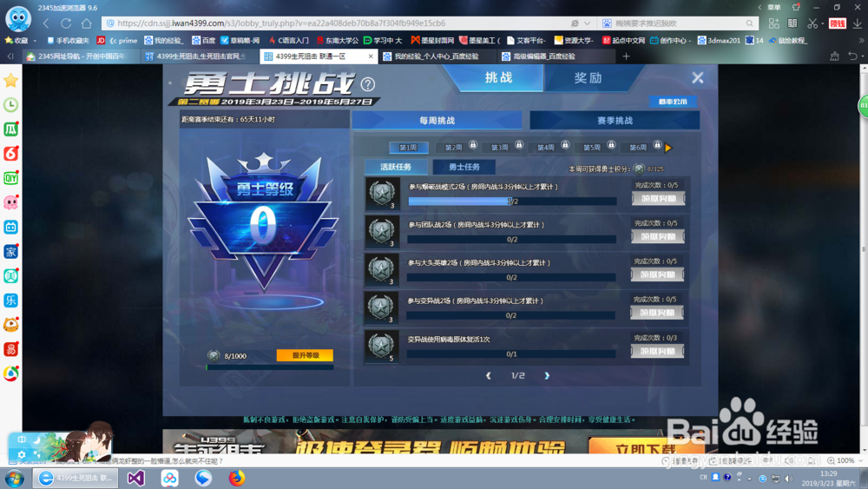Open the dropdown next to 收藏
868x489 pixels.
tap(35, 41)
